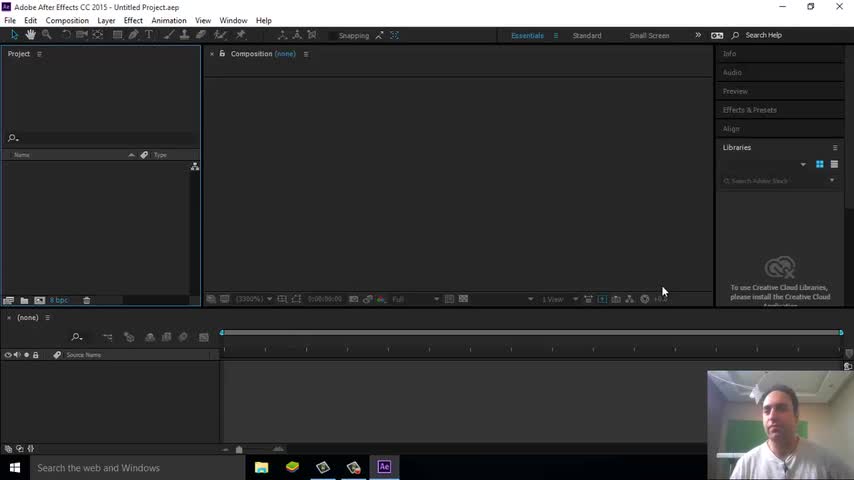Toggle hide shy layers switch
The image size is (854, 480).
point(150,338)
